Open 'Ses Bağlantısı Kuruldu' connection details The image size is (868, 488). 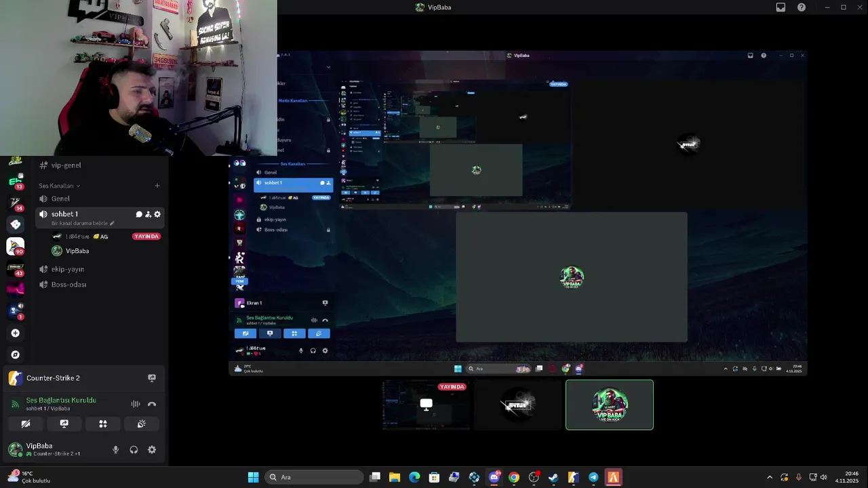pyautogui.click(x=61, y=400)
